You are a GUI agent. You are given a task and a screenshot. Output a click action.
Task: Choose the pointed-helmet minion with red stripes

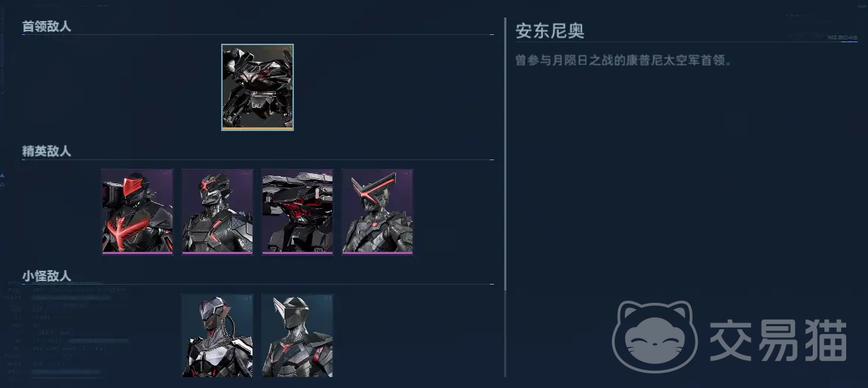[x=298, y=336]
